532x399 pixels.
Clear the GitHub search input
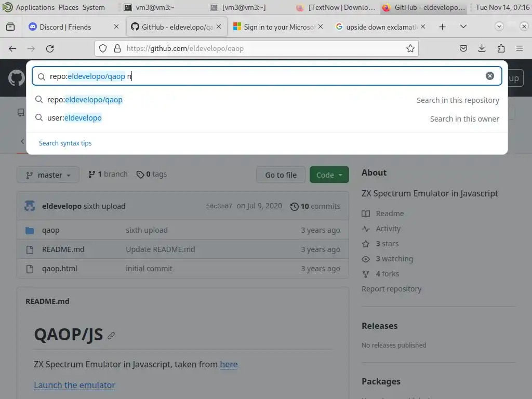tap(489, 76)
